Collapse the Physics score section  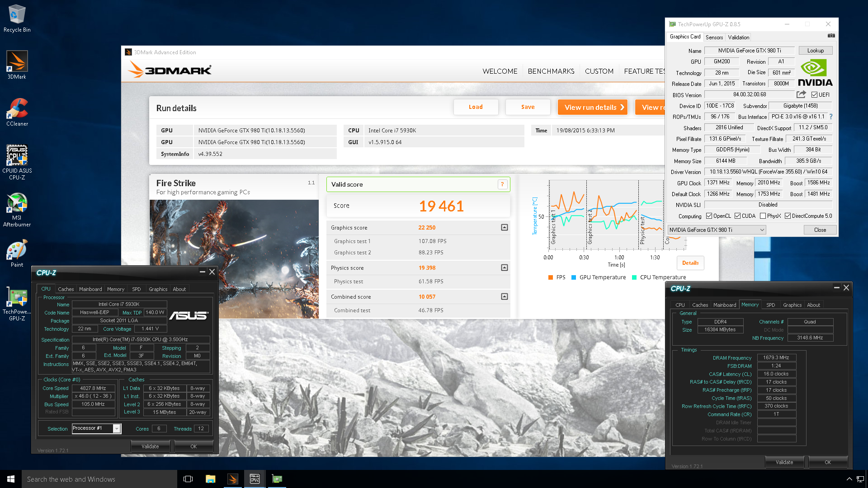click(x=505, y=267)
